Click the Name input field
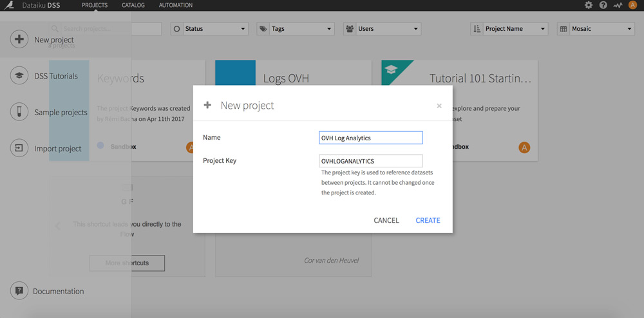Image resolution: width=644 pixels, height=318 pixels. point(371,138)
